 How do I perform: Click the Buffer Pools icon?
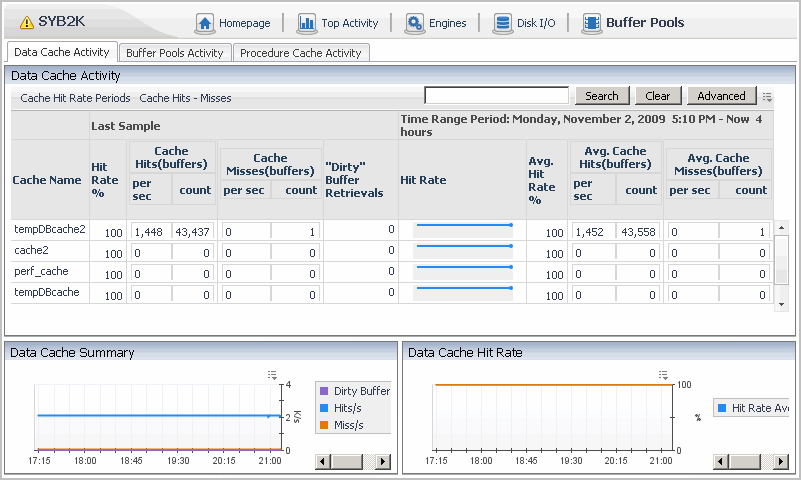pyautogui.click(x=592, y=23)
